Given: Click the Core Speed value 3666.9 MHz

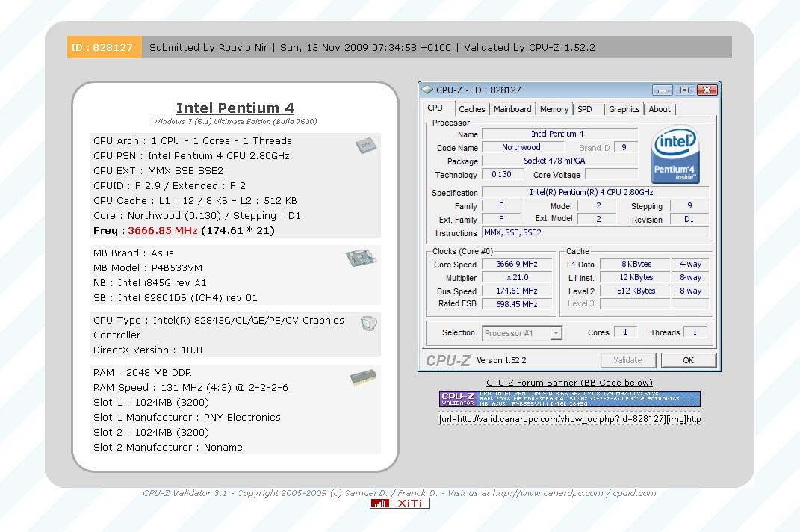Looking at the screenshot, I should [516, 264].
